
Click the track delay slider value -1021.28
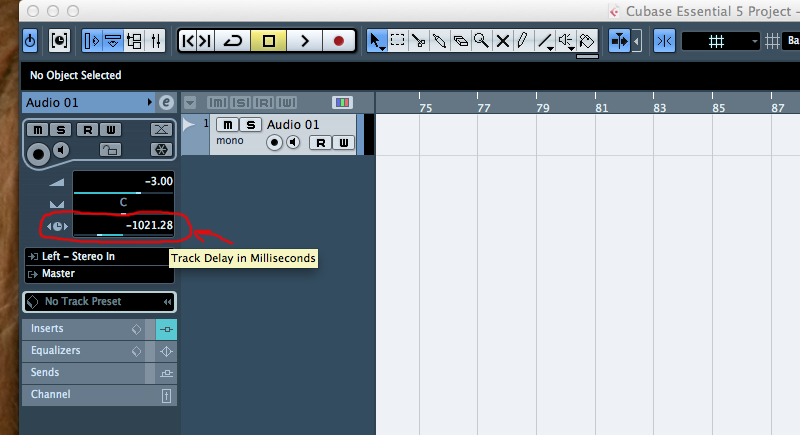123,226
